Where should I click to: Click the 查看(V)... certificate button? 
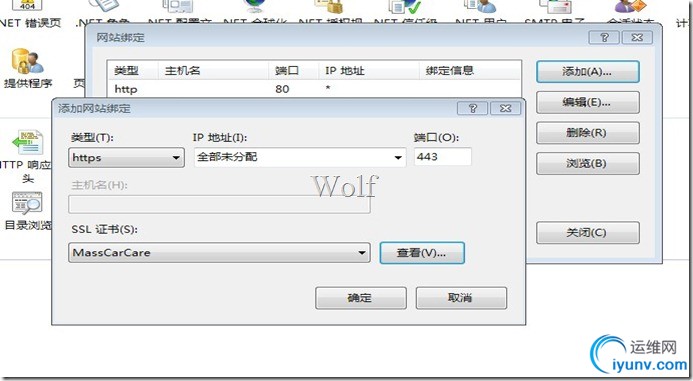422,253
